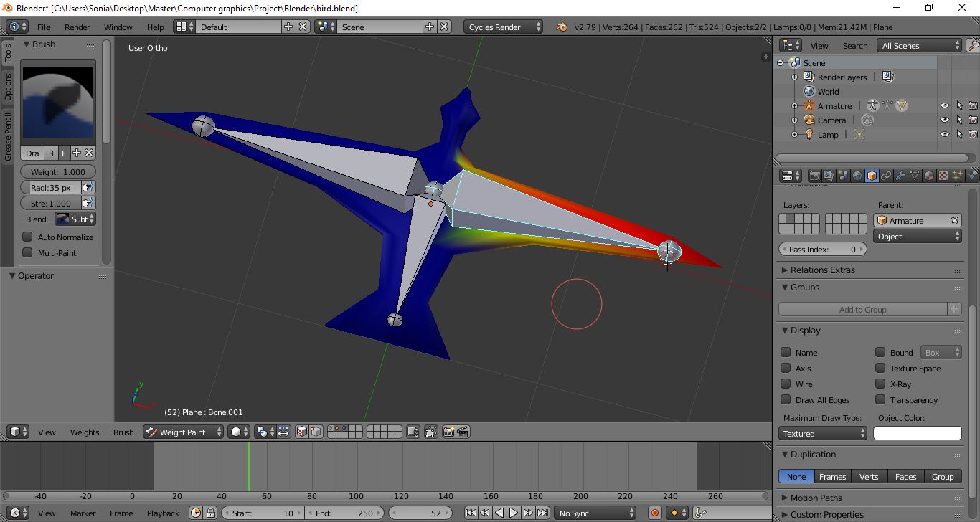Open the brush Blend Subtract dropdown
The width and height of the screenshot is (980, 522).
(75, 219)
